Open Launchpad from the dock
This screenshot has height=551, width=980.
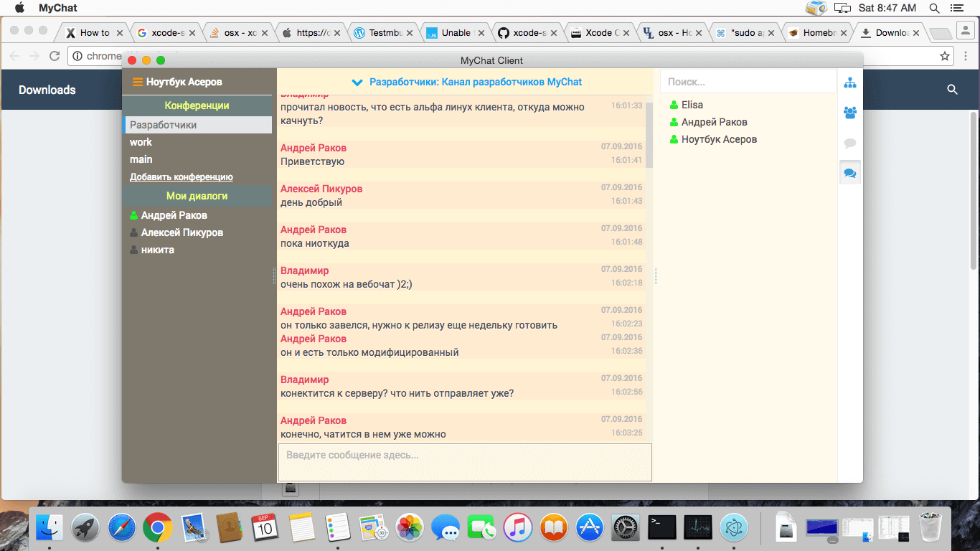(x=85, y=528)
